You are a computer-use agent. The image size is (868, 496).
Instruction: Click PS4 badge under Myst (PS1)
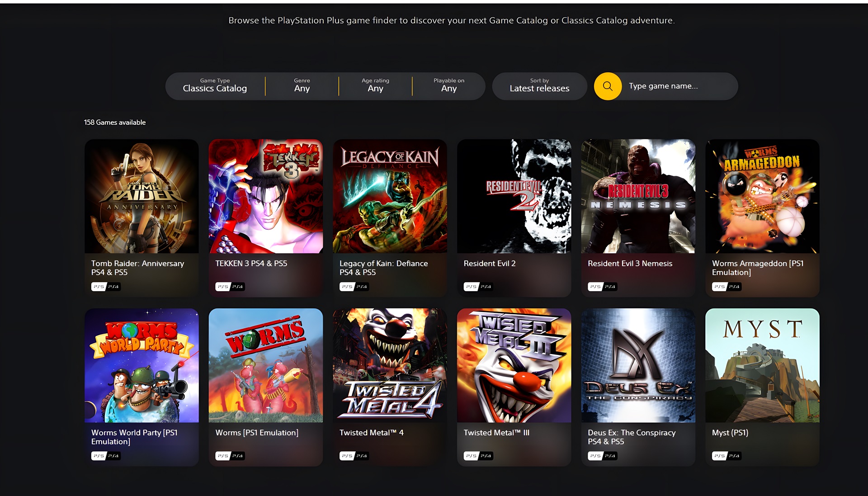734,456
